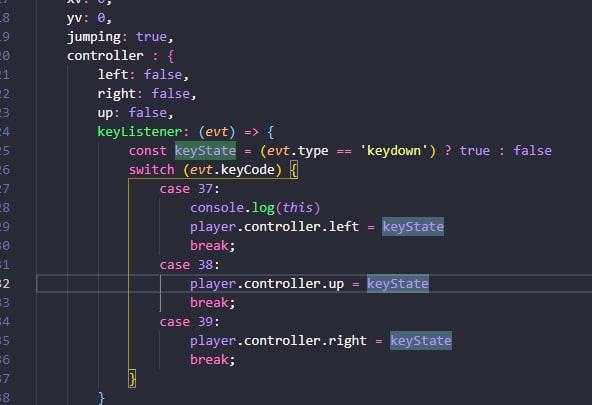Click keyCode in evt.keyCode
The width and height of the screenshot is (592, 405).
coord(248,170)
